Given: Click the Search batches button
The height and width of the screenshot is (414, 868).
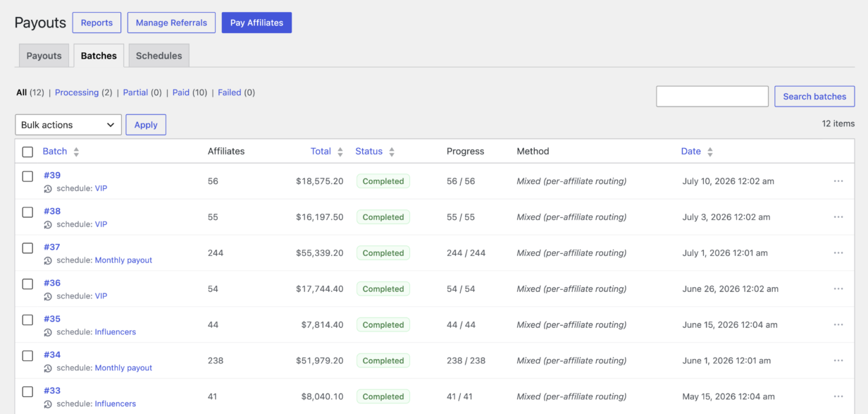Looking at the screenshot, I should tap(814, 97).
